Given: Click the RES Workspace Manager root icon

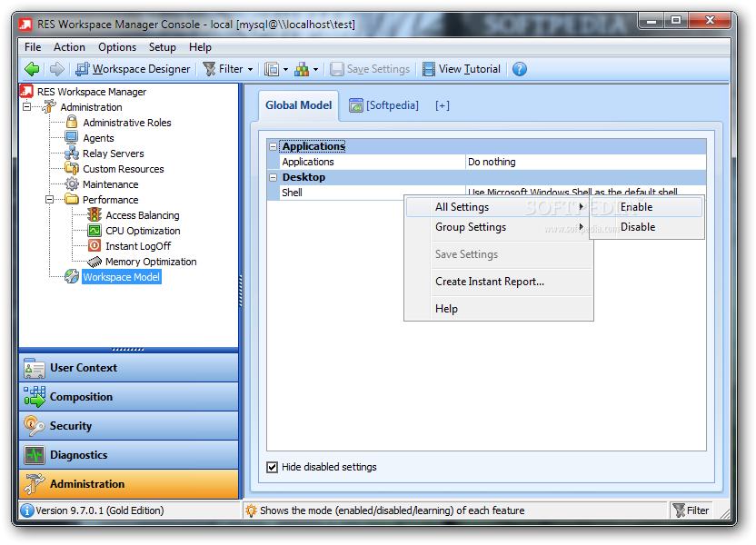Looking at the screenshot, I should pos(27,91).
